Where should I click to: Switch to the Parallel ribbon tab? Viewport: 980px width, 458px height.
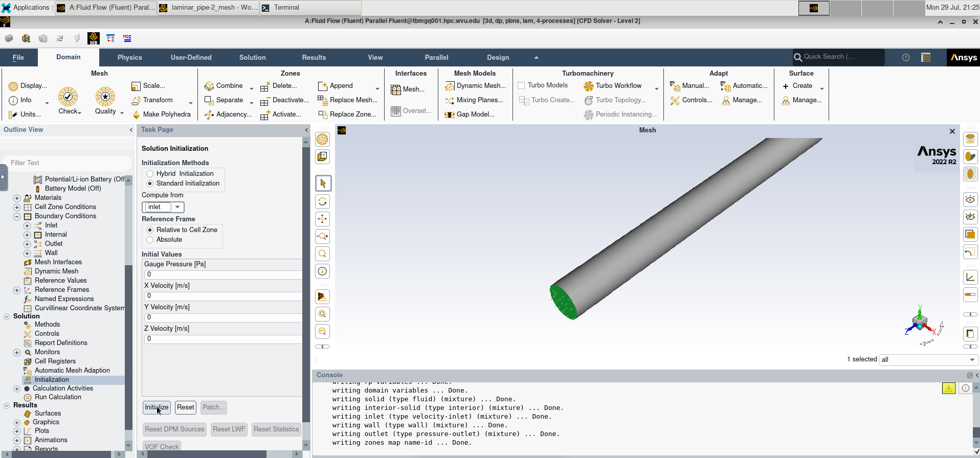coord(437,57)
